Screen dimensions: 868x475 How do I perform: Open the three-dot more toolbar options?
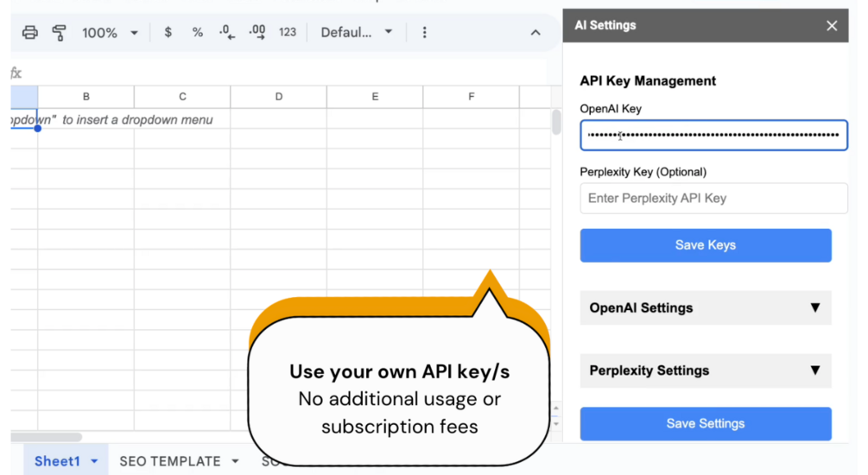[424, 33]
